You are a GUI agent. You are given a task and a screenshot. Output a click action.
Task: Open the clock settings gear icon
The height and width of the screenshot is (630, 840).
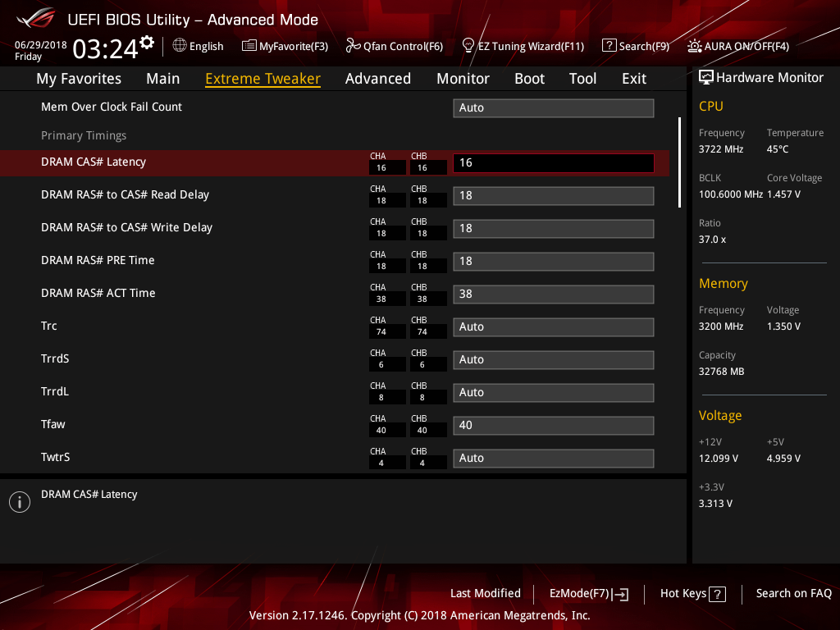tap(147, 42)
